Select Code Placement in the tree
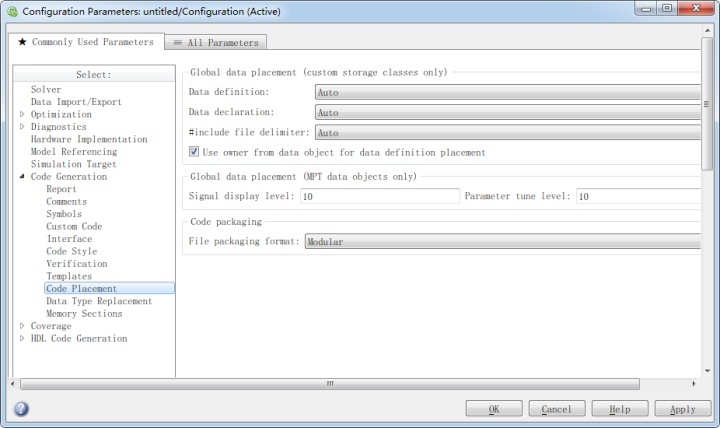The height and width of the screenshot is (428, 720). point(109,288)
